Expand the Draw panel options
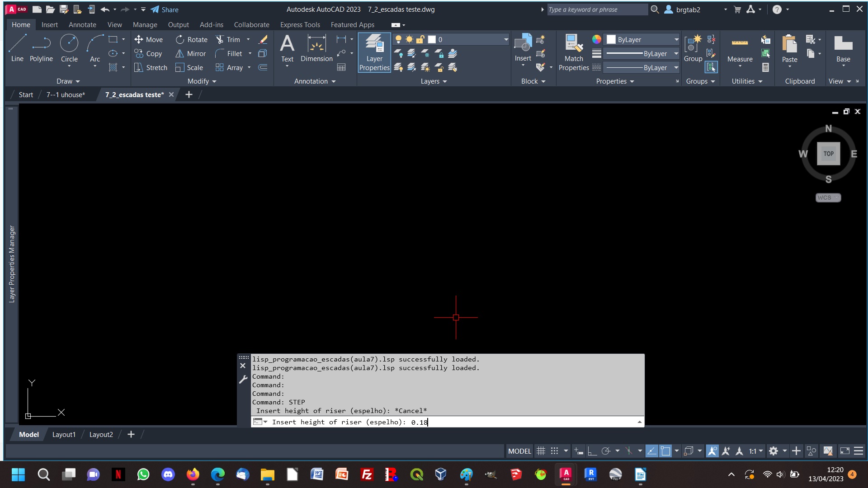Viewport: 868px width, 488px height. click(77, 81)
